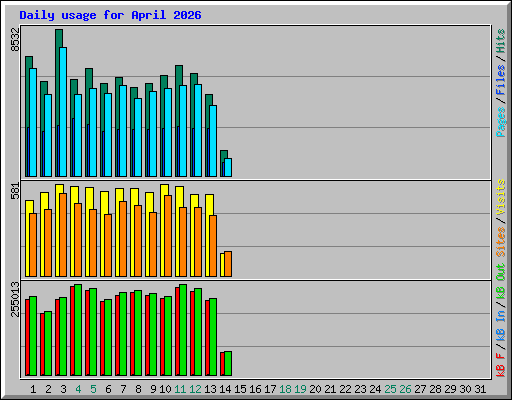The width and height of the screenshot is (512, 400).
Task: Click green day 18 label
Action: [x=285, y=389]
